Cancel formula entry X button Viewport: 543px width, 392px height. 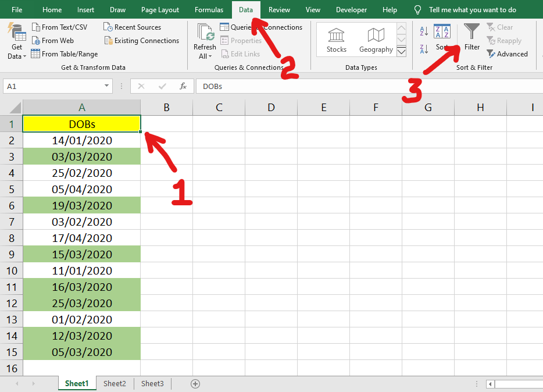click(x=141, y=86)
